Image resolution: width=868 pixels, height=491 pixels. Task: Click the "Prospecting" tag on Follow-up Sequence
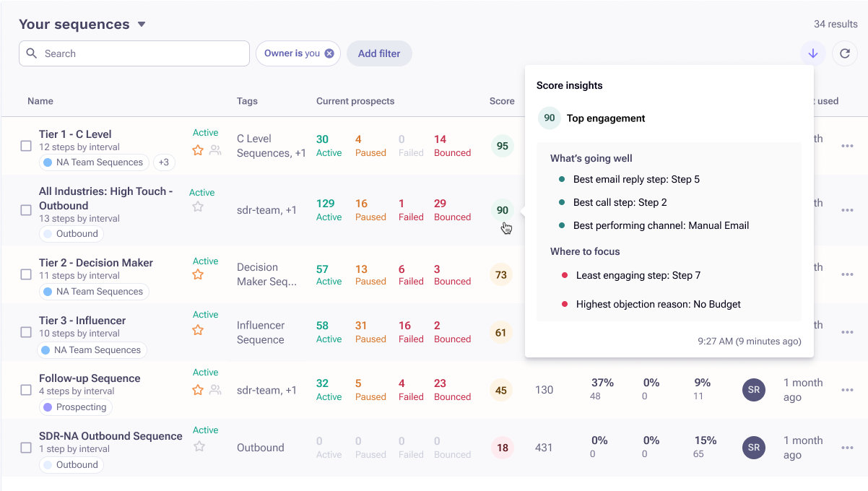point(75,407)
